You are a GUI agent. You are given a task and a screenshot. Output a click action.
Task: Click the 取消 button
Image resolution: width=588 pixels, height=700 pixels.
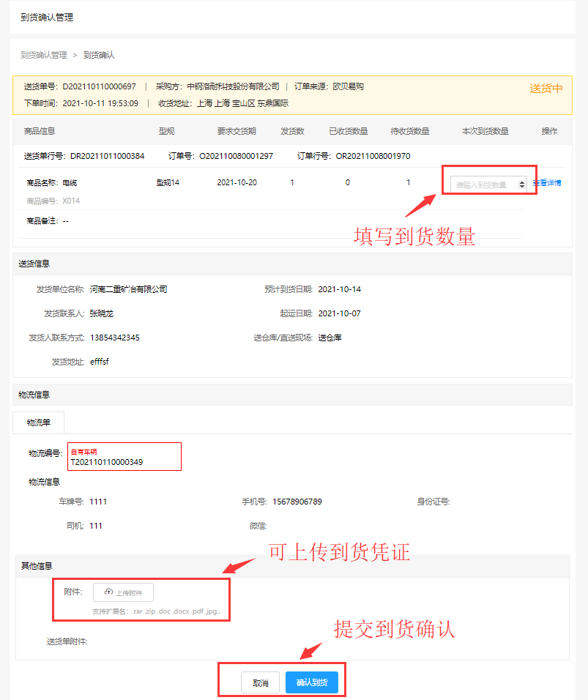(x=260, y=682)
